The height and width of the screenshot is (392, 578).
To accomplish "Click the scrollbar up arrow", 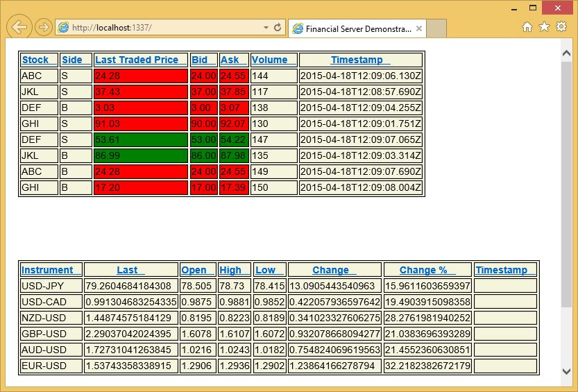I will (x=567, y=54).
